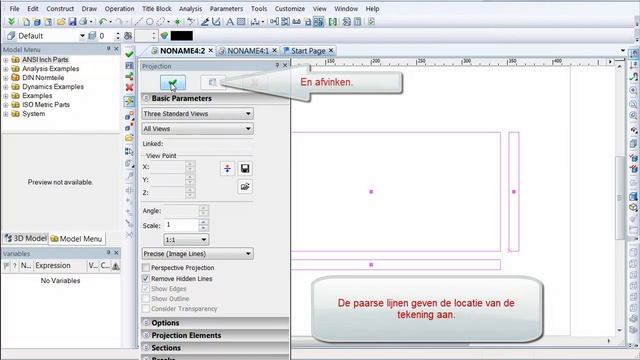The height and width of the screenshot is (360, 640).
Task: Open the 1:1 scale dropdown
Action: 186,240
